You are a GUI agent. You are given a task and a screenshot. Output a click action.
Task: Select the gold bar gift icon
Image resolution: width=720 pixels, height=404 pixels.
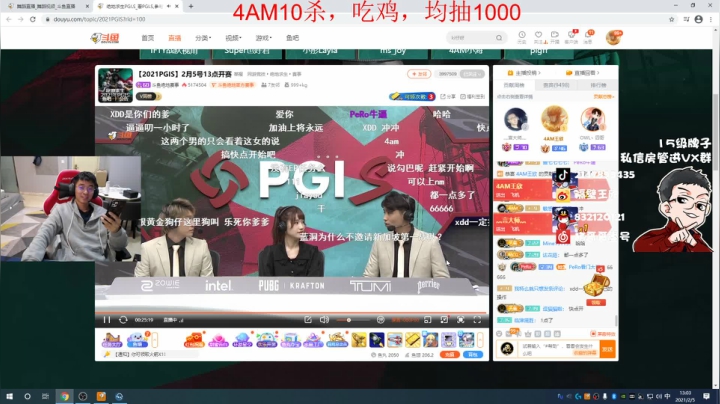click(x=412, y=340)
